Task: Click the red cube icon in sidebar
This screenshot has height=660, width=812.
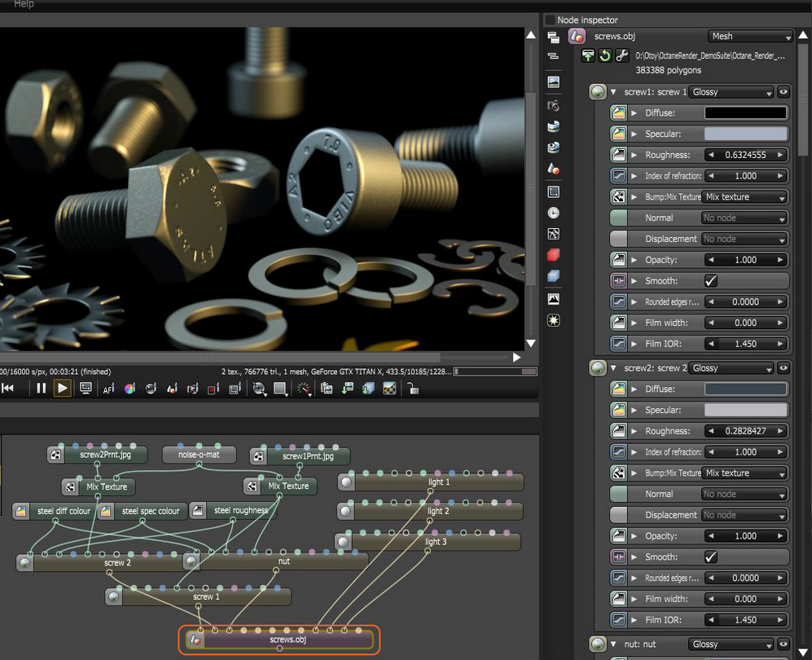Action: (553, 255)
